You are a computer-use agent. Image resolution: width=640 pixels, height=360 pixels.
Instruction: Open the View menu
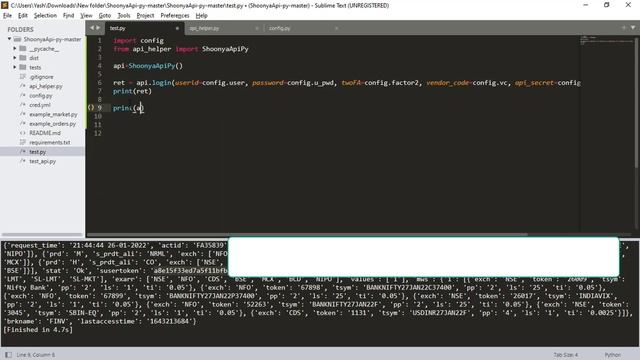tap(86, 16)
